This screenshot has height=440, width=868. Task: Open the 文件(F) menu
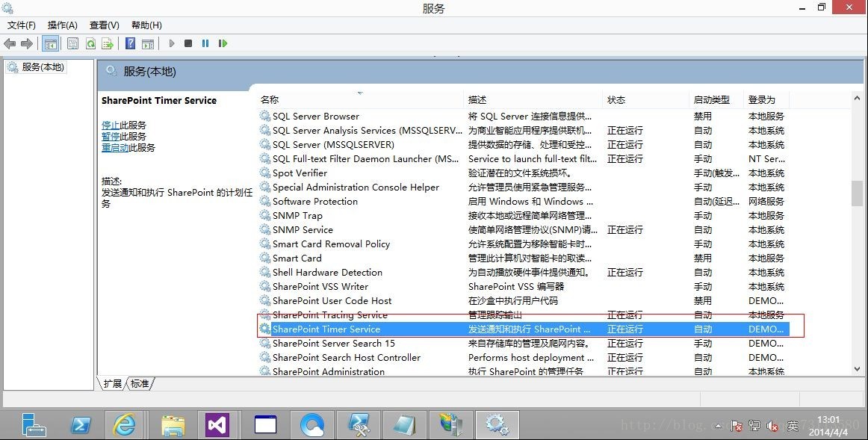coord(22,25)
